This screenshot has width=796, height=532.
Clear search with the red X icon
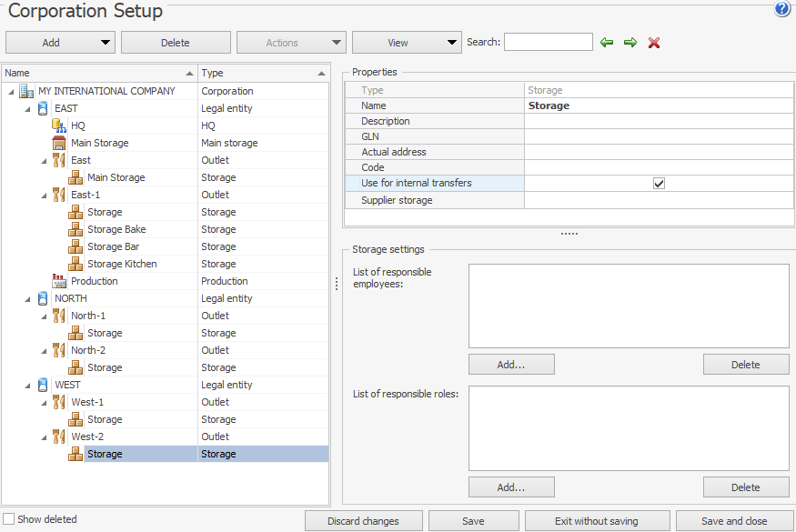(653, 43)
